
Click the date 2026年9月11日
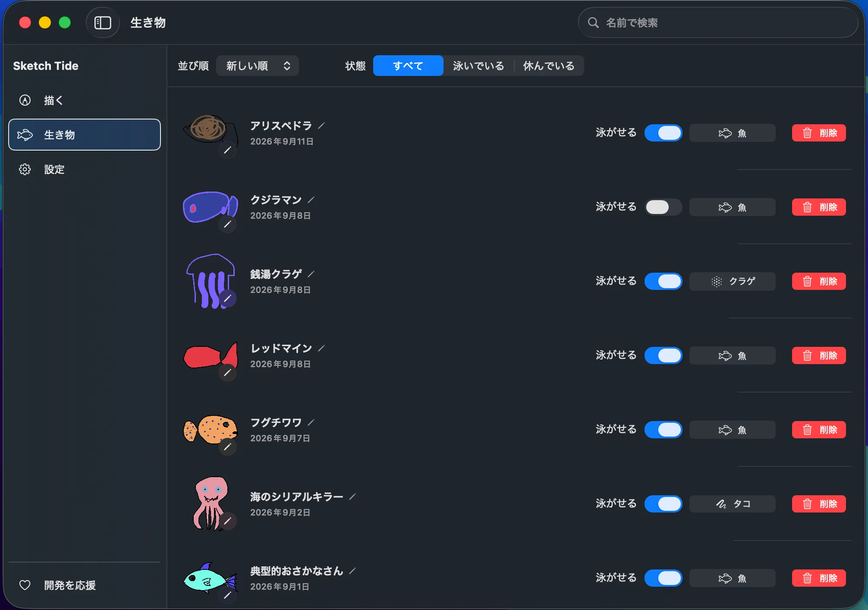(x=282, y=141)
